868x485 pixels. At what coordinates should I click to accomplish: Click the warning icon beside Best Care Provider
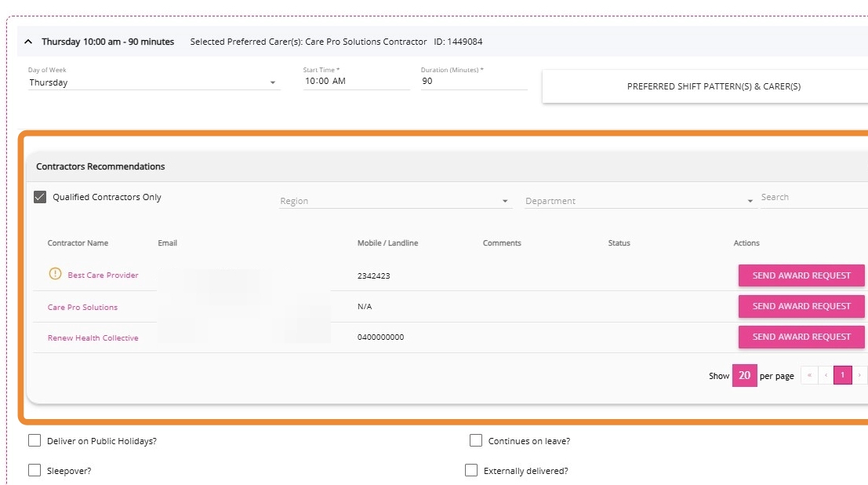coord(55,275)
